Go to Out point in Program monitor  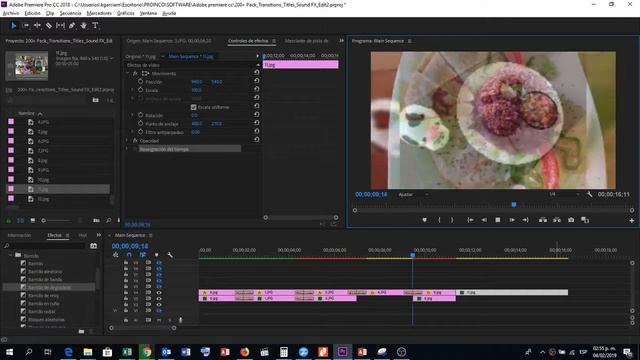click(x=525, y=220)
